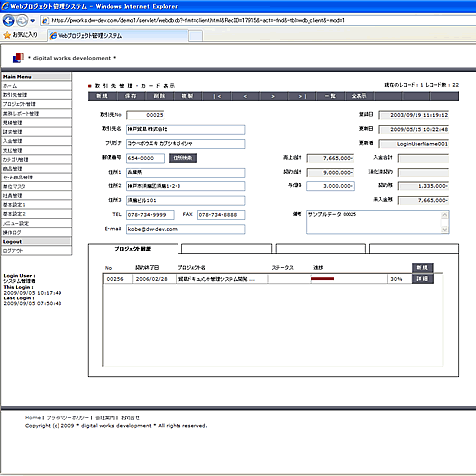
Task: Open セット商品管理 in the Main Menu
Action: click(37, 178)
